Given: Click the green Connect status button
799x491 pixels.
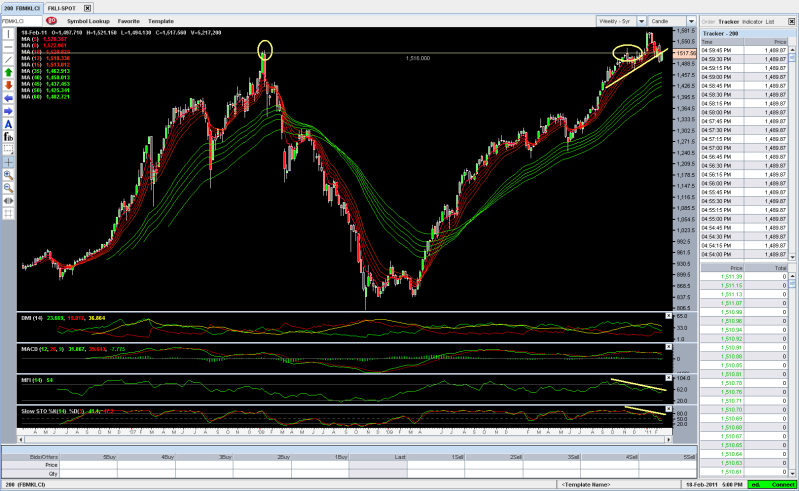Looking at the screenshot, I should (772, 484).
